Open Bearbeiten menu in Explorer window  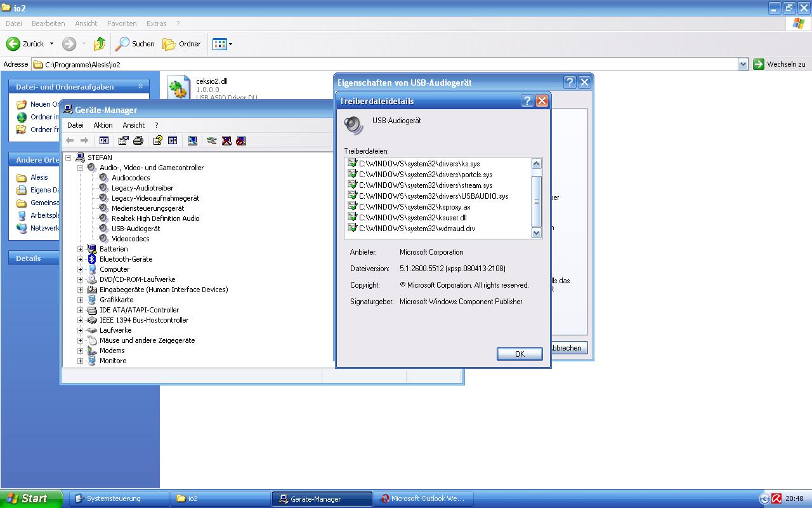coord(48,23)
